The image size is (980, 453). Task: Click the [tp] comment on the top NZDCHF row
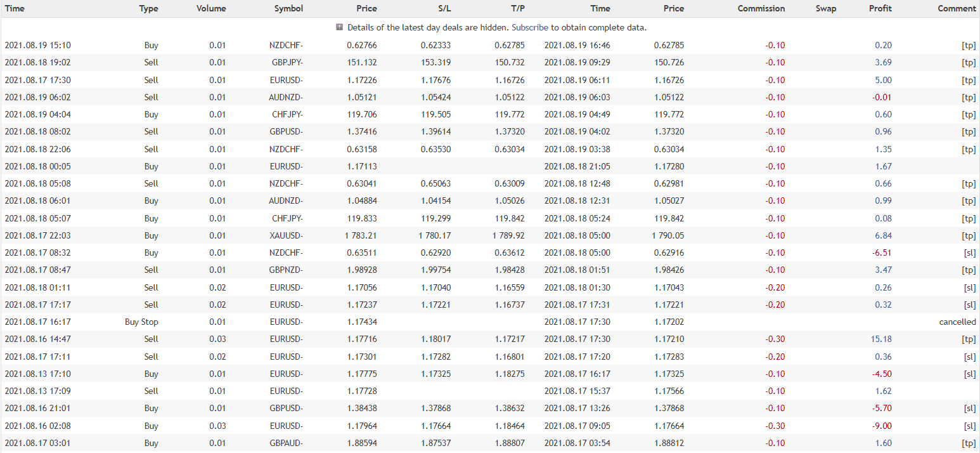click(x=969, y=45)
